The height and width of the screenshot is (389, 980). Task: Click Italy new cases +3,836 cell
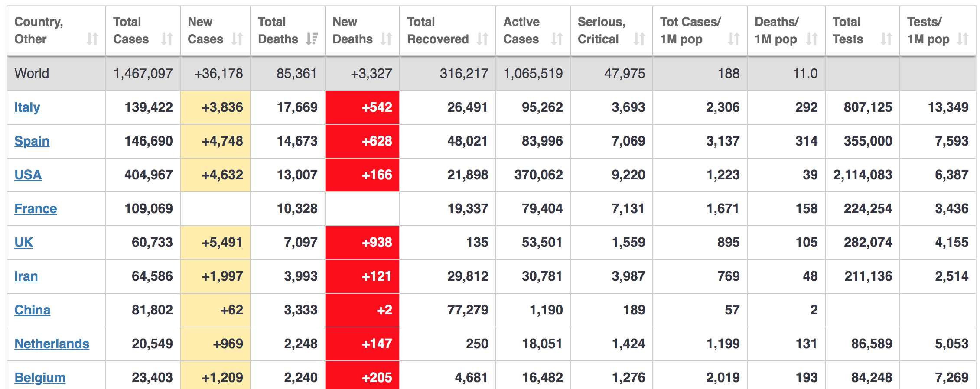(x=215, y=107)
